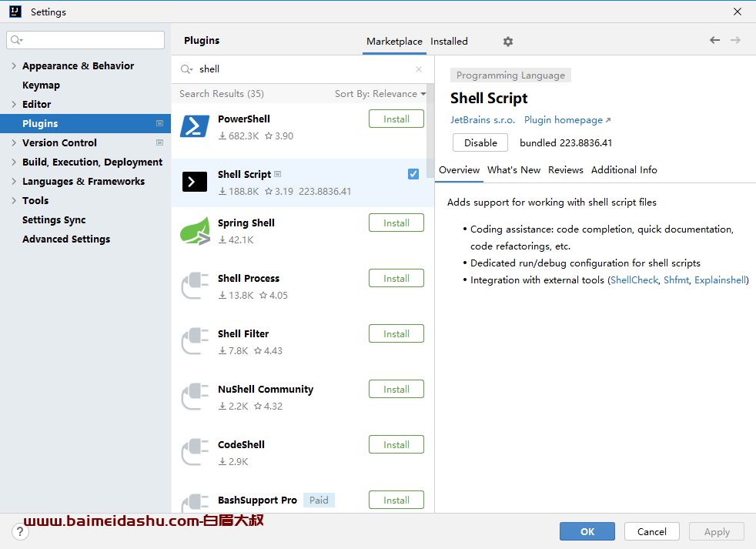Viewport: 756px width, 549px height.
Task: Click the project-level marker beside Version Control
Action: pos(159,142)
